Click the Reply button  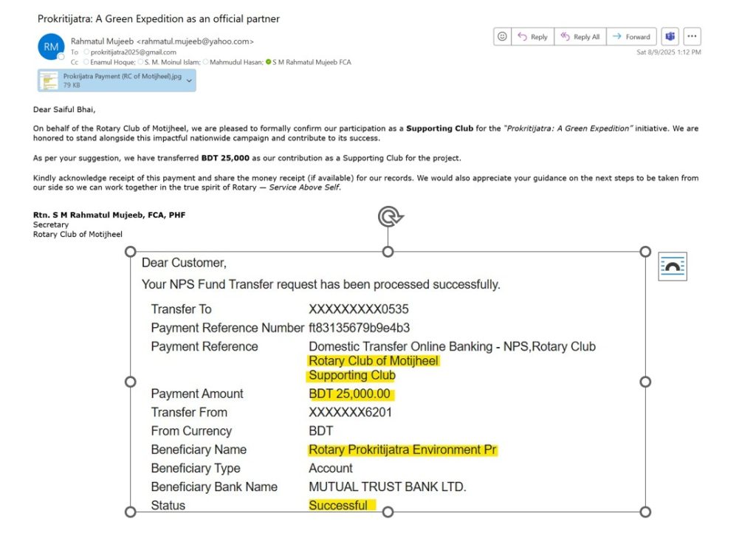(x=533, y=37)
